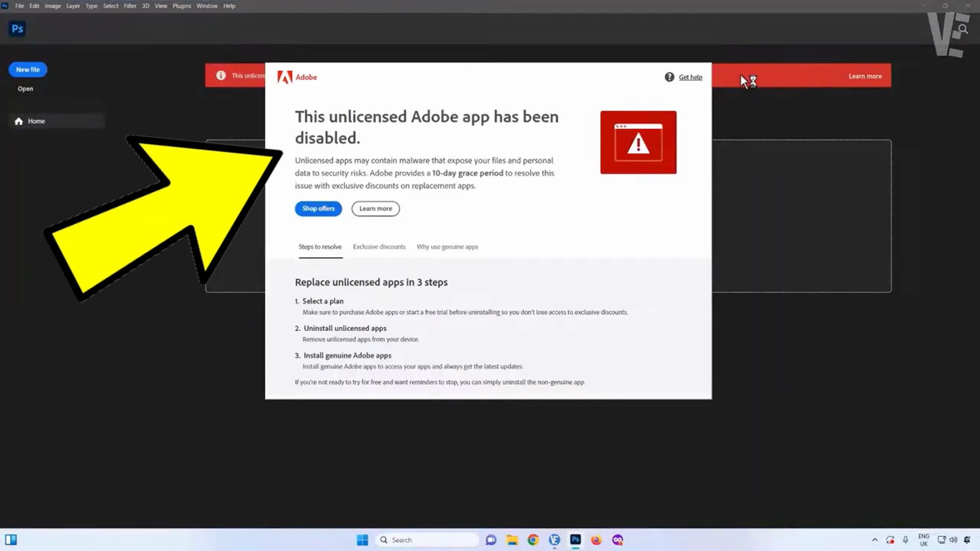
Task: Open the Filter menu
Action: 130,6
